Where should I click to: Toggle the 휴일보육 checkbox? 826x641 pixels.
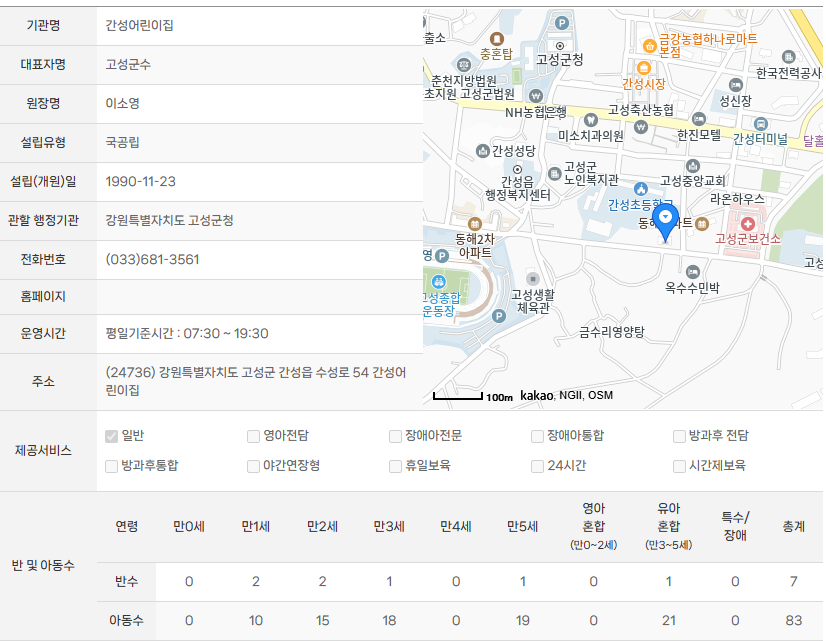(x=395, y=466)
